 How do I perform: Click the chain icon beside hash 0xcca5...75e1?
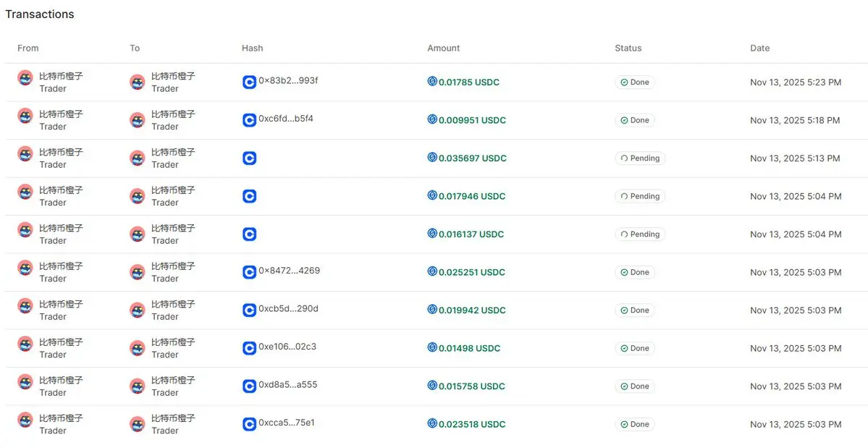249,424
